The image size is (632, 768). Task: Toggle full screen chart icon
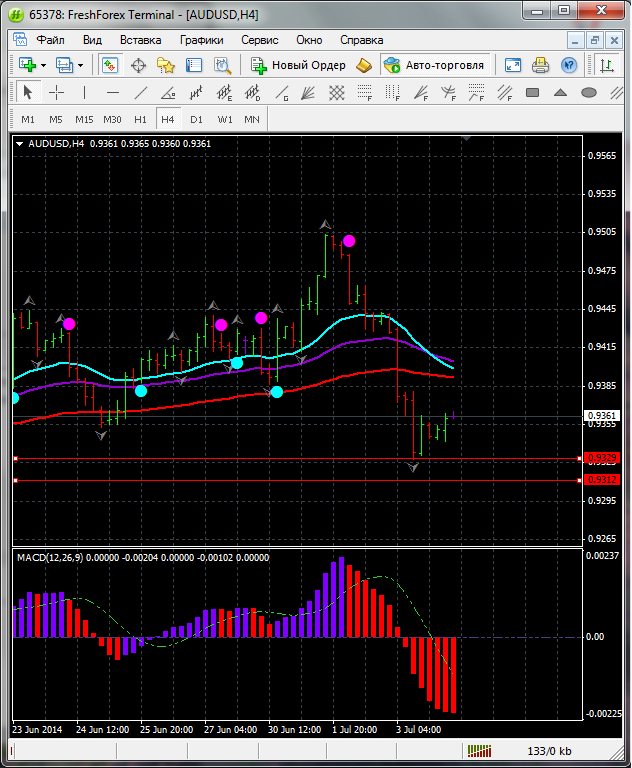click(513, 65)
